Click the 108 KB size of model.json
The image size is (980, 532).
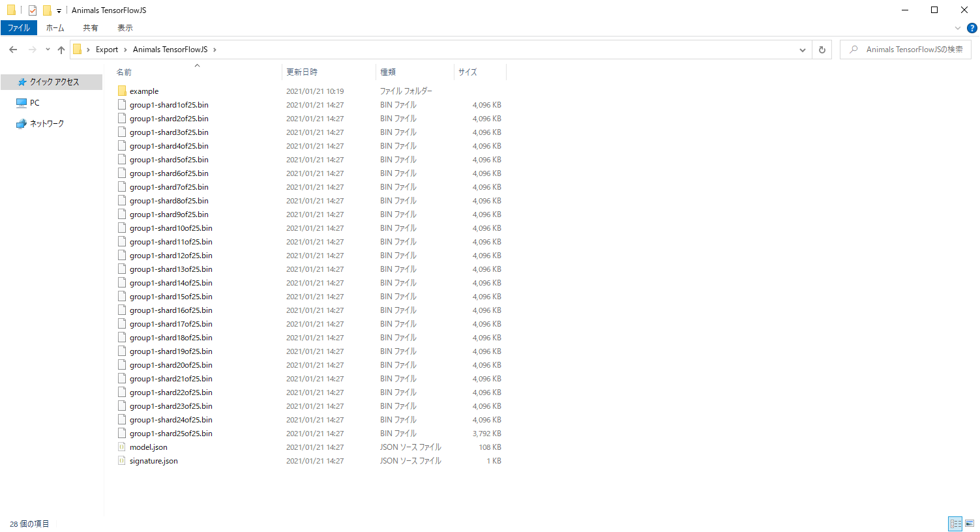(x=490, y=447)
